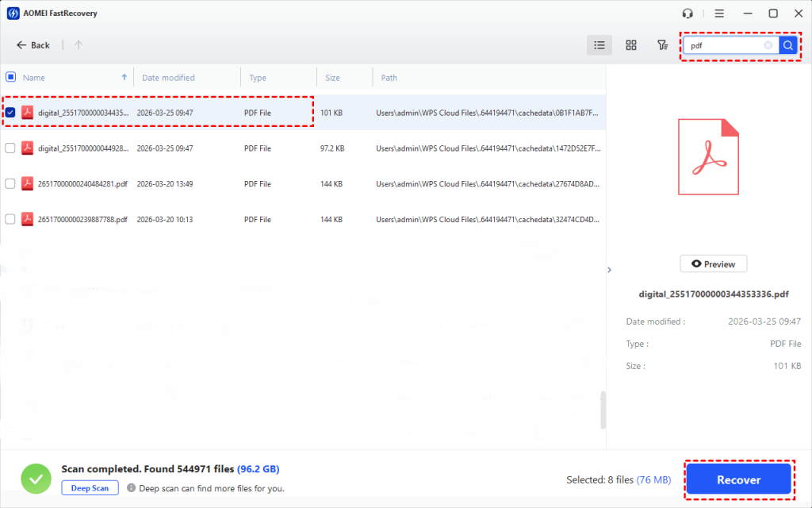
Task: Click the info icon beside Deep scan hint
Action: (131, 488)
